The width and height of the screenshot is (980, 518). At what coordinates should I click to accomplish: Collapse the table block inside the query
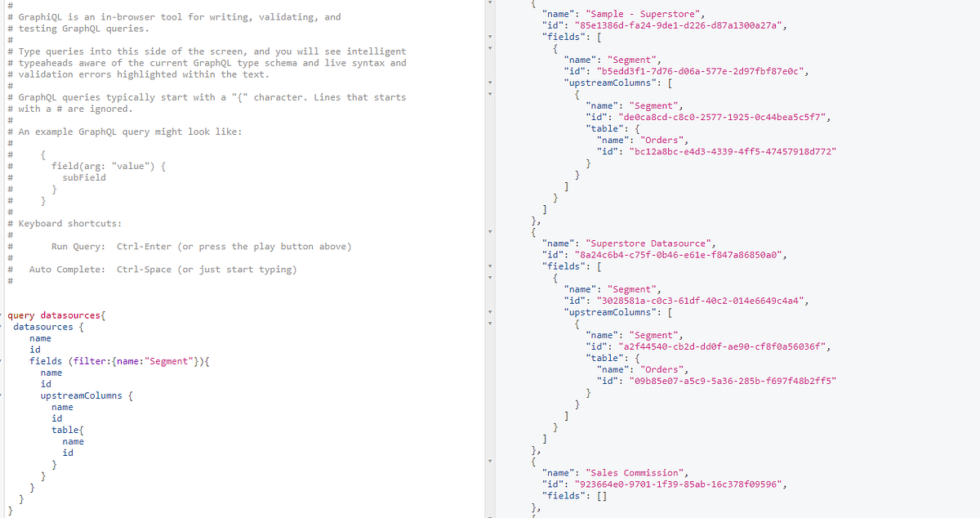click(3, 430)
